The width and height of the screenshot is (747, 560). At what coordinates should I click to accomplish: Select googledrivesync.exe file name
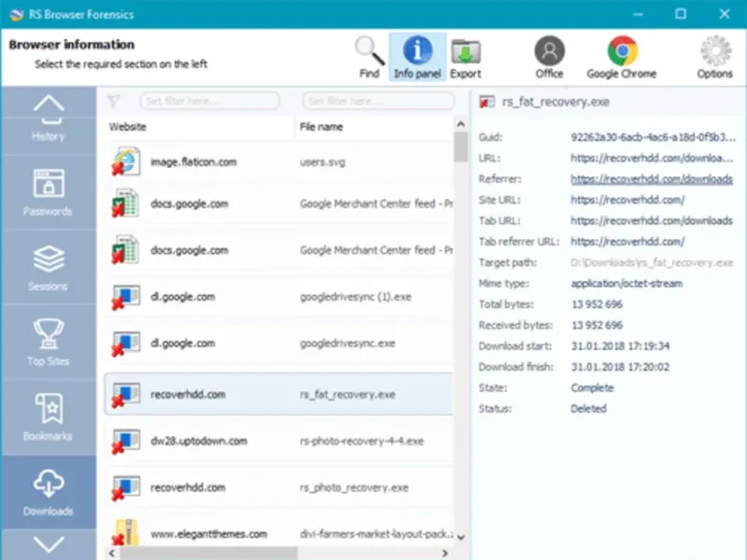tap(347, 343)
